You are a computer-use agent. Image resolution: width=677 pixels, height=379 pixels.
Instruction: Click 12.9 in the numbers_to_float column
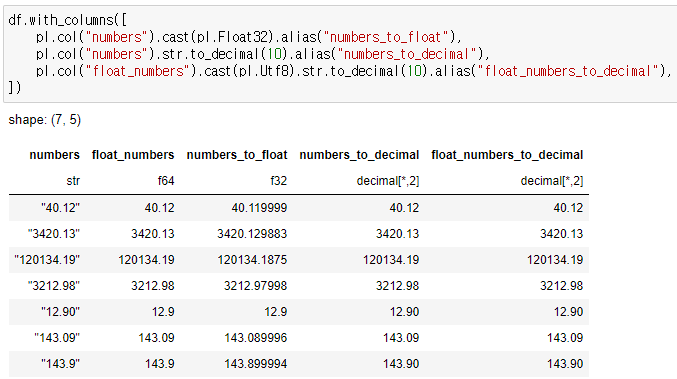click(x=275, y=312)
